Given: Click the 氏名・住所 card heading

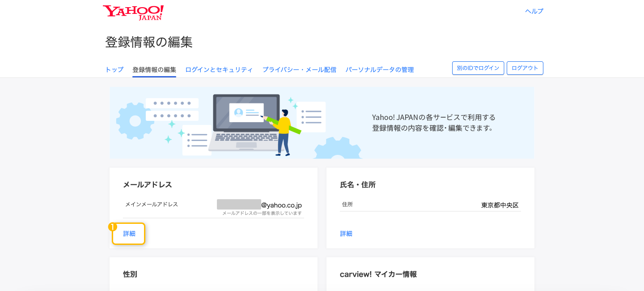Looking at the screenshot, I should click(358, 185).
